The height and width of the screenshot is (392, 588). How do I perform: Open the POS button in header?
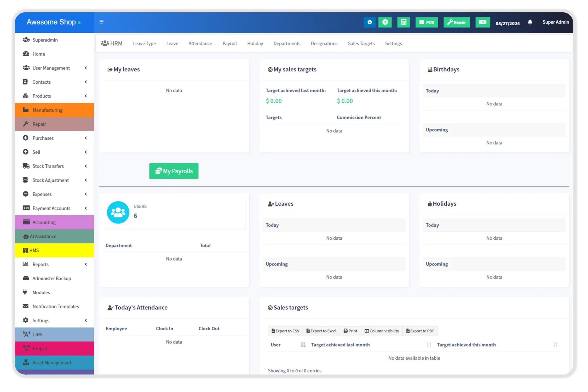click(426, 22)
